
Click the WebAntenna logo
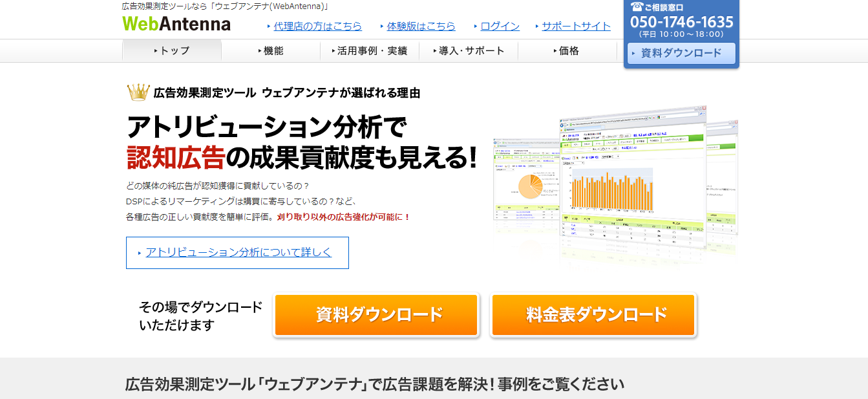click(176, 24)
